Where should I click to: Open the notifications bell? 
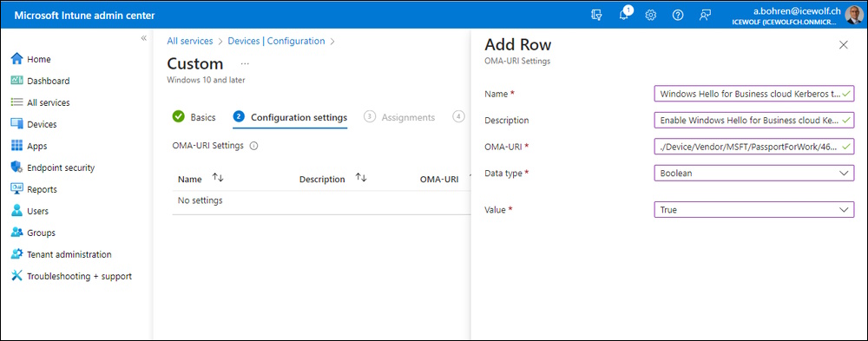623,15
